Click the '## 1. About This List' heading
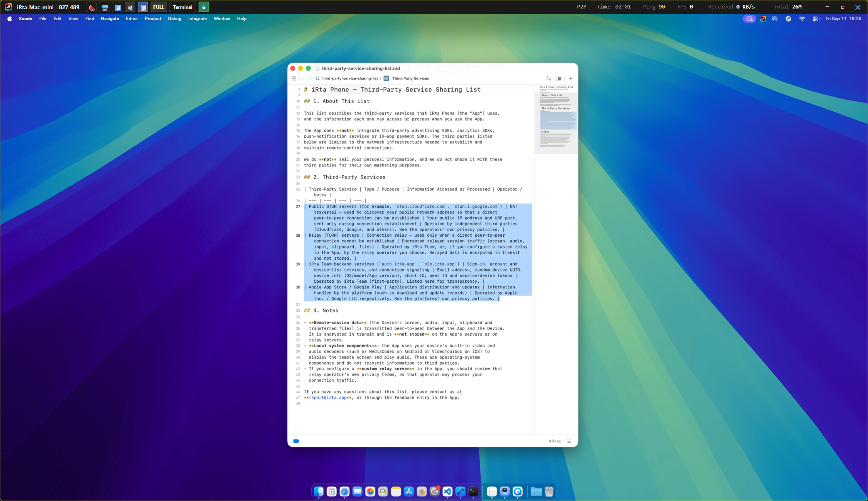Image resolution: width=868 pixels, height=501 pixels. (x=337, y=101)
